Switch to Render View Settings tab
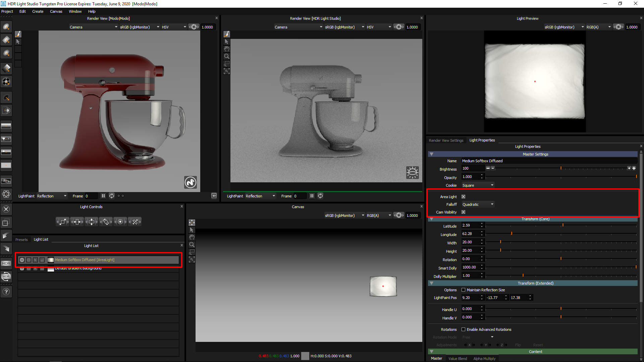 446,140
